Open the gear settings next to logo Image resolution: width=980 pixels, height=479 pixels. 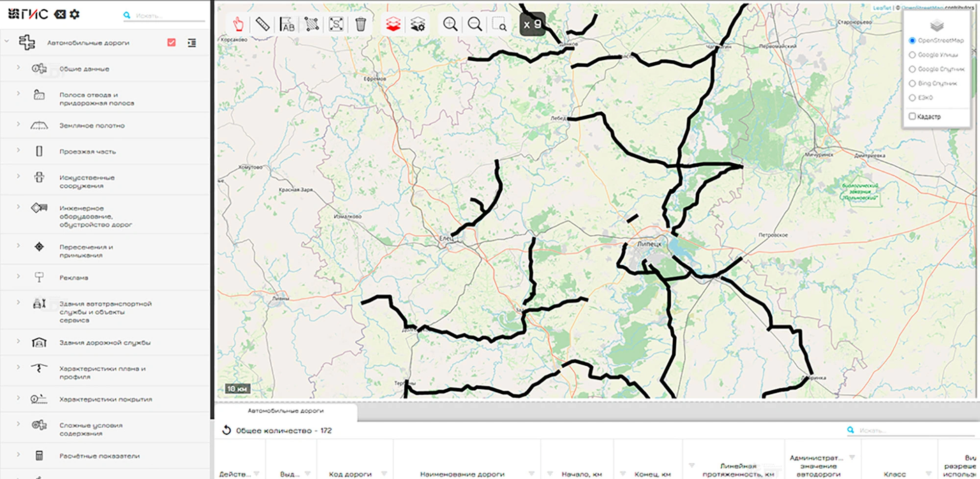tap(74, 14)
